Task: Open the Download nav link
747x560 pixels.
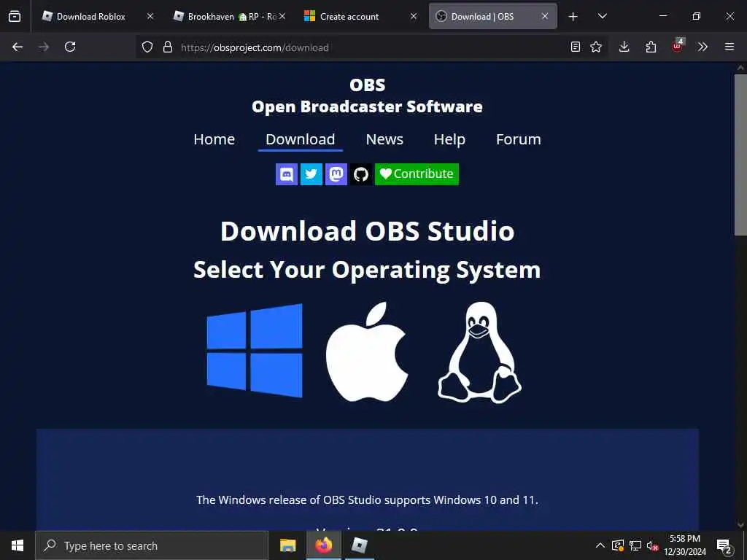Action: 300,139
